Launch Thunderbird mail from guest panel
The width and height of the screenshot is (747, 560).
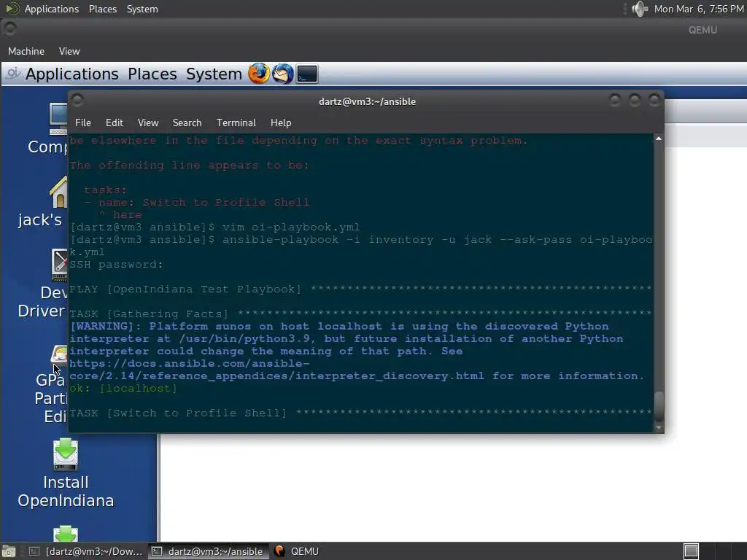click(x=282, y=74)
